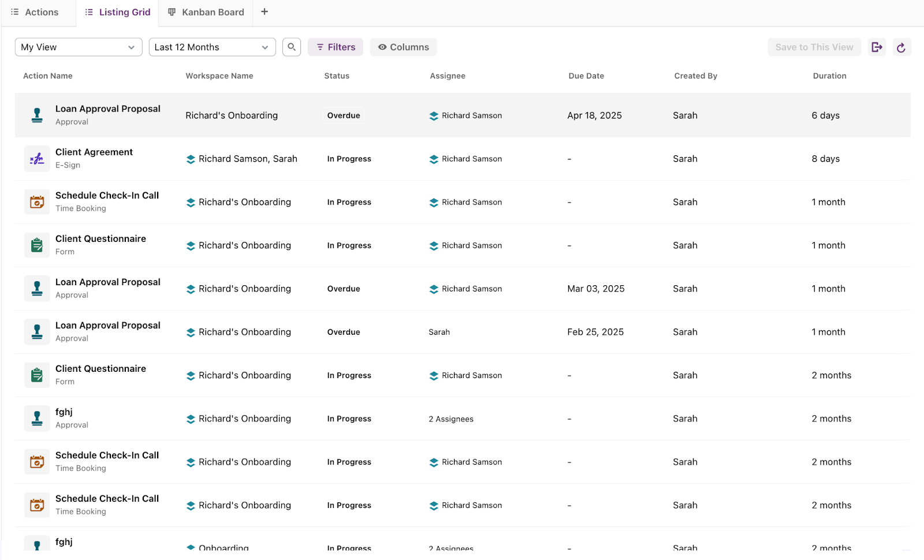Screen dimensions: 924x560
Task: Click 2 Assignees in fghj Approval row
Action: click(451, 419)
